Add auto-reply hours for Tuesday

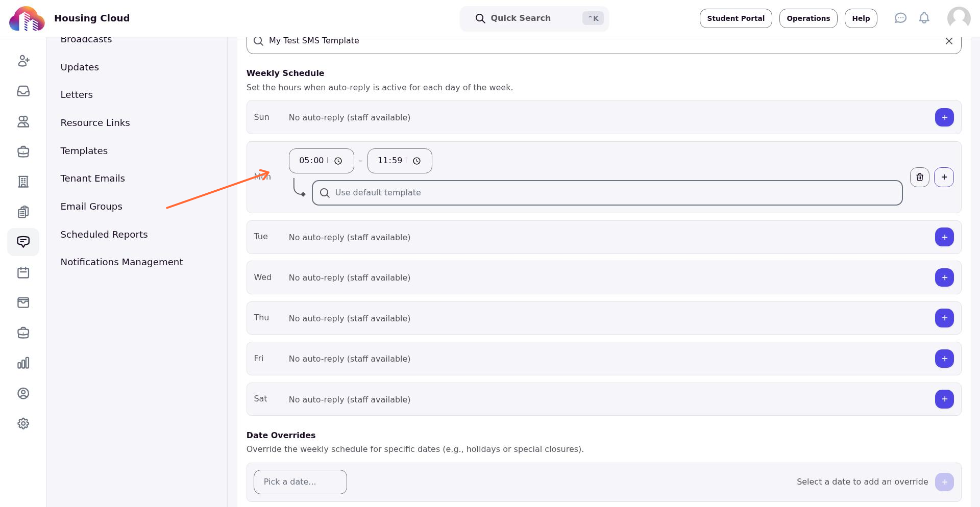point(944,237)
